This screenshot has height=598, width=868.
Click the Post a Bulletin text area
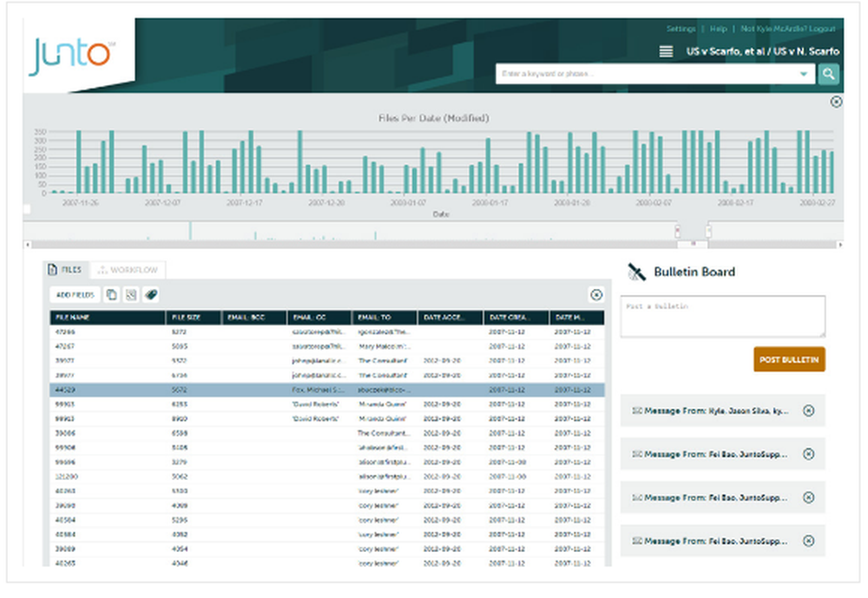coord(722,316)
